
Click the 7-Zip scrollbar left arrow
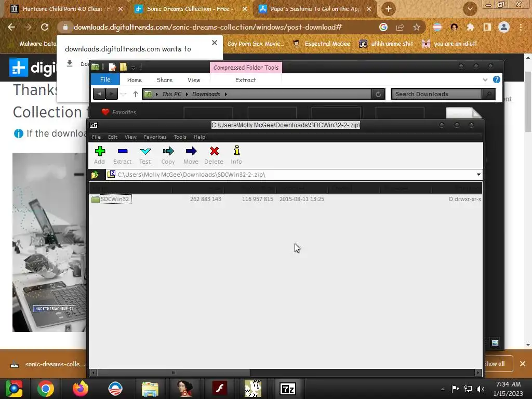coord(94,373)
